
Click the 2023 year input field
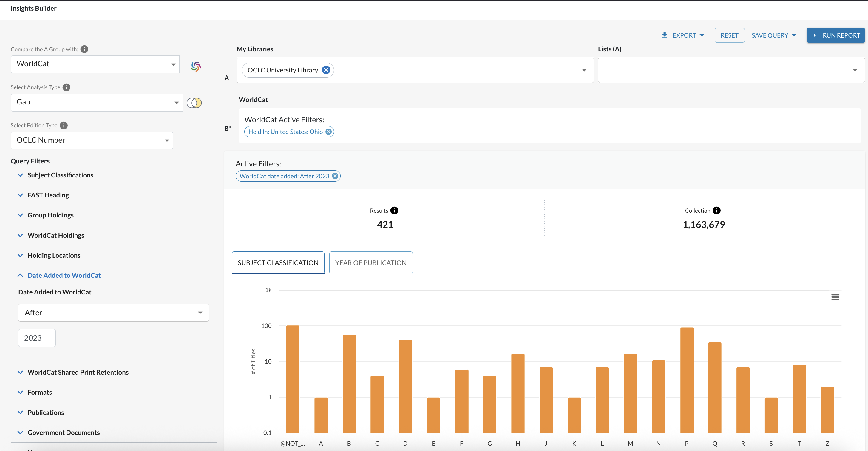coord(37,338)
